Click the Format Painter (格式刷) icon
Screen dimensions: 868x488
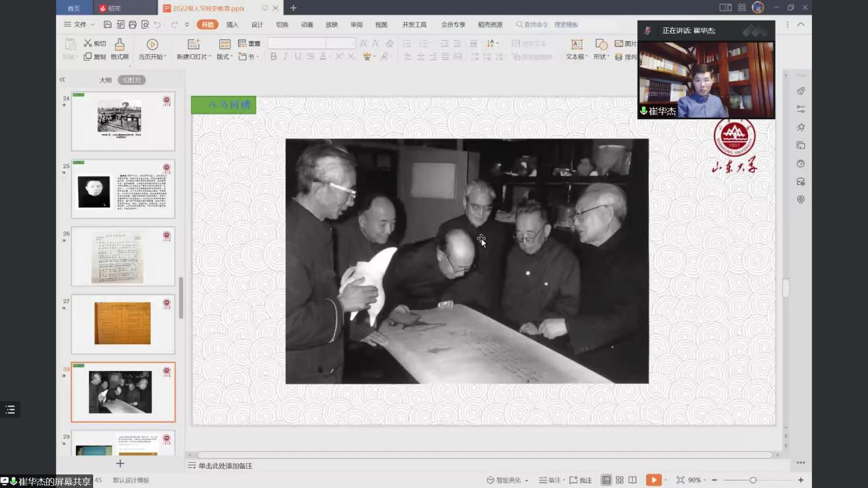coord(119,44)
